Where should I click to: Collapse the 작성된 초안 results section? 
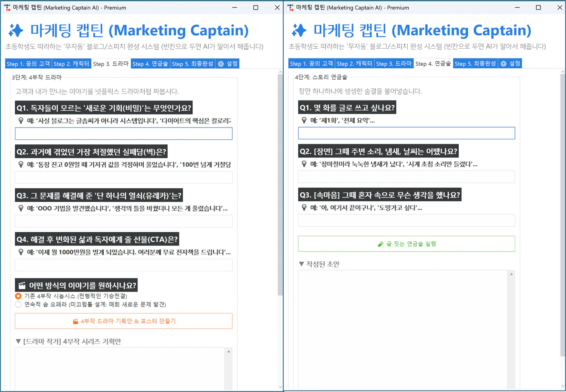(x=301, y=264)
